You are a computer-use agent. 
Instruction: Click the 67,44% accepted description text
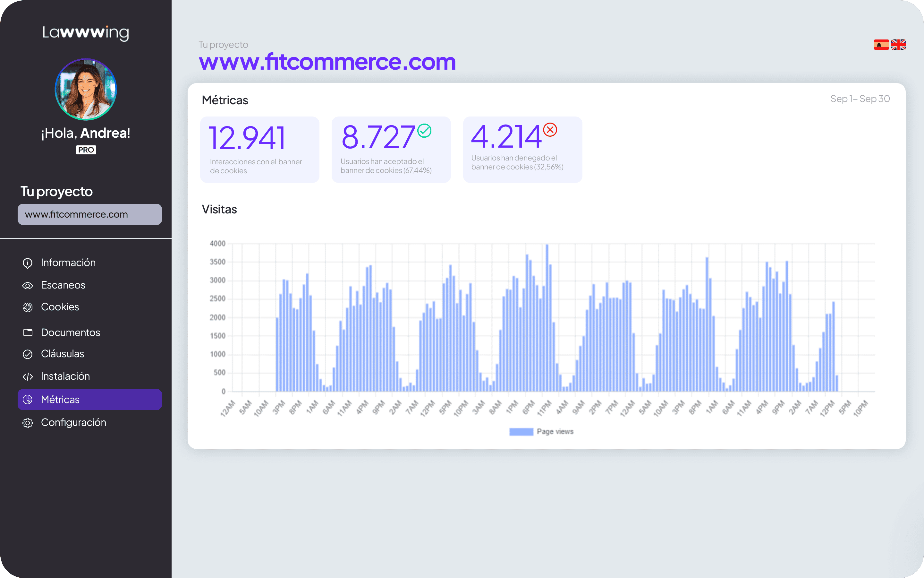[386, 166]
